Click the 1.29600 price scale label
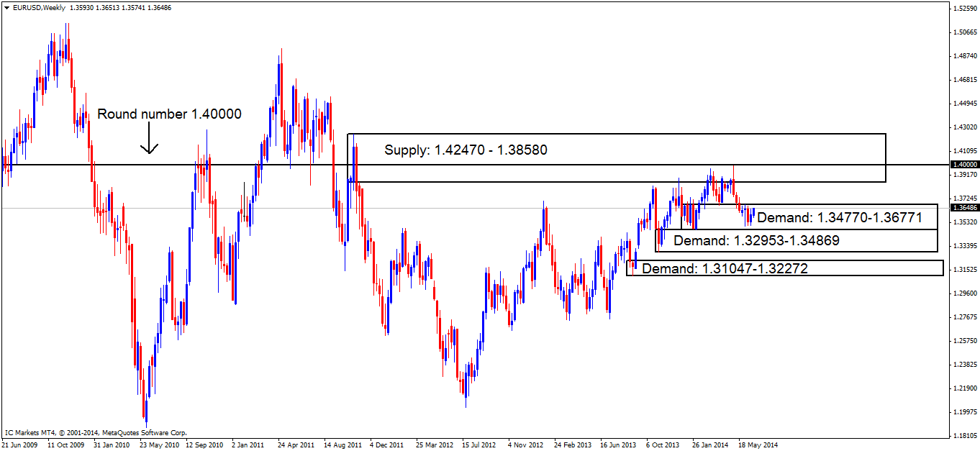Screen dimensions: 980x451 964,293
